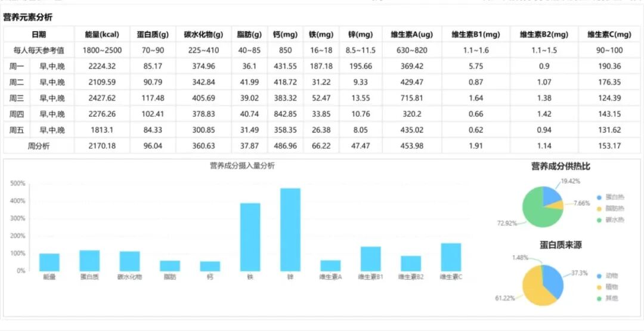Click the 营养元素分析 section title

click(28, 17)
